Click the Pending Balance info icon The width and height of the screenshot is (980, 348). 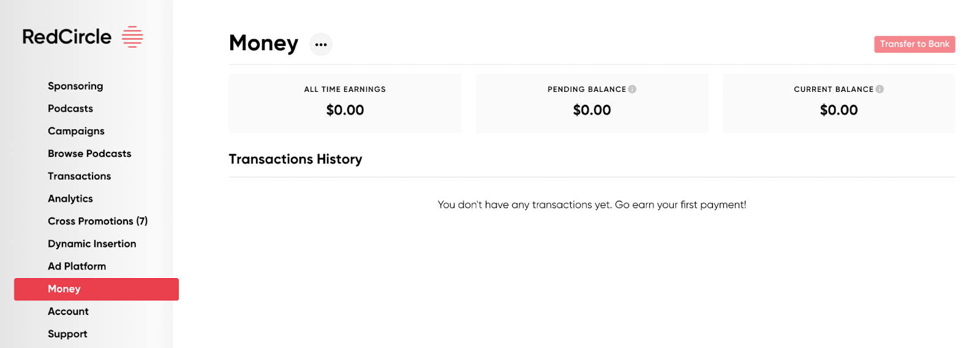(x=632, y=89)
